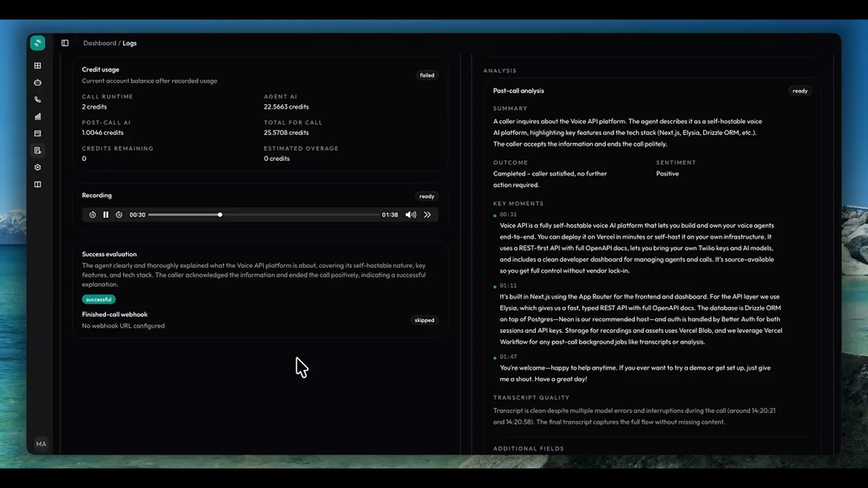868x488 pixels.
Task: Click the '1.0046 credits' Post-call AI value
Action: point(103,132)
